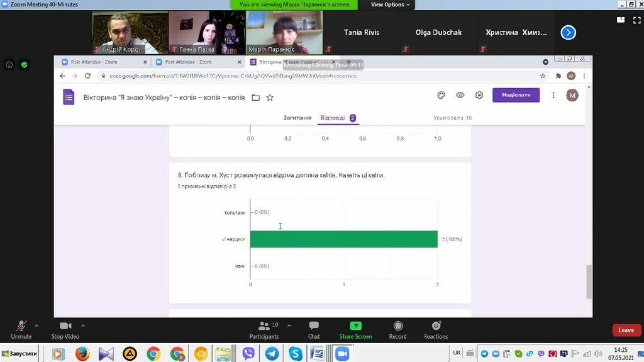Screen dimensions: 644x362
Task: Open the Chat panel in Zoom
Action: click(x=314, y=329)
